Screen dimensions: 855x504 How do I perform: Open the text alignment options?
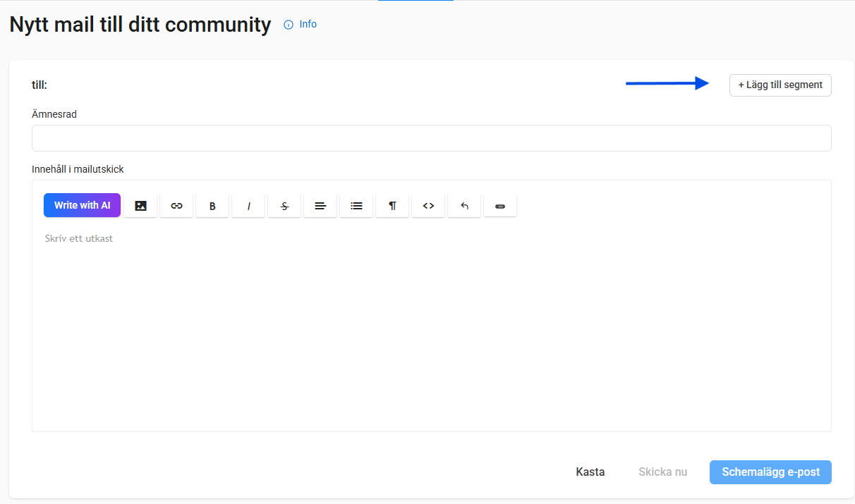tap(320, 206)
